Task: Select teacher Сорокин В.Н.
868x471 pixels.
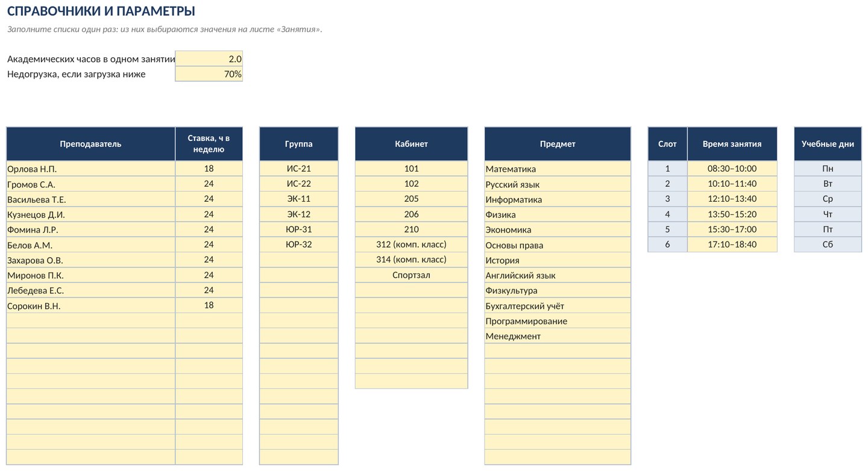Action: pos(91,305)
